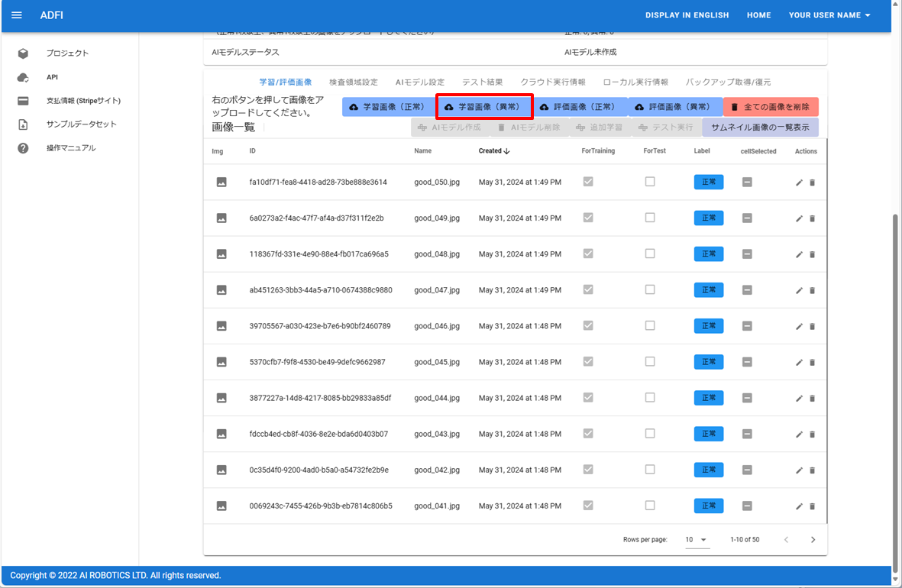The width and height of the screenshot is (902, 588).
Task: Go to previous page of table
Action: (787, 540)
